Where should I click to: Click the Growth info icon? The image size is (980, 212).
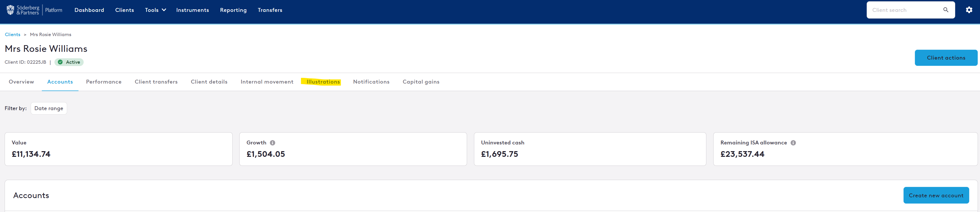click(272, 143)
